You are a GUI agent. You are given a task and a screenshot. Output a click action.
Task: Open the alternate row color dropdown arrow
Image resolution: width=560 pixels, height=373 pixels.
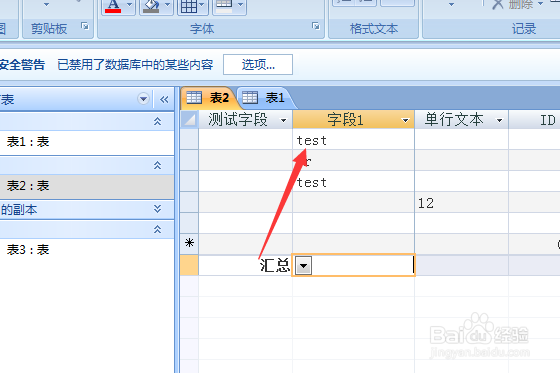point(240,5)
